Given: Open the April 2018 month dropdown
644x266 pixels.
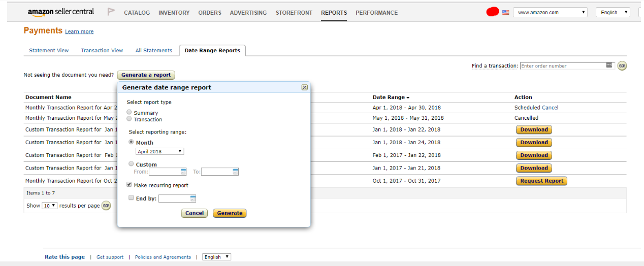Looking at the screenshot, I should point(159,151).
